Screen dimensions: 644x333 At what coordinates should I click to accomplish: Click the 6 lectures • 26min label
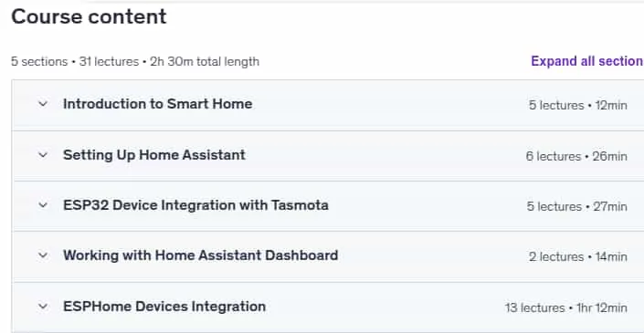(x=576, y=156)
